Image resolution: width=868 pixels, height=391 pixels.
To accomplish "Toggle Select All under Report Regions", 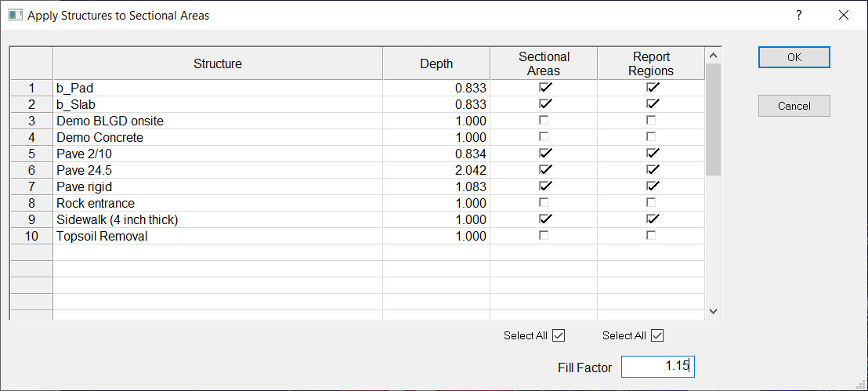I will pos(657,335).
